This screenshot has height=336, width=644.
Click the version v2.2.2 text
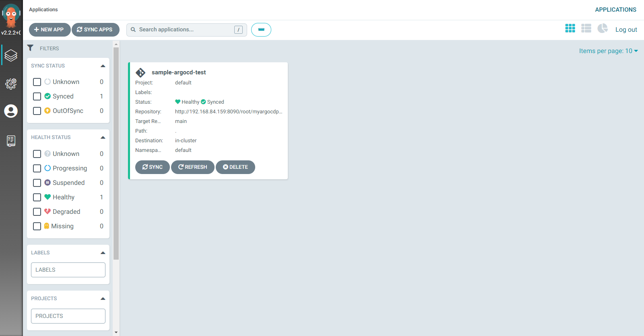click(x=11, y=33)
